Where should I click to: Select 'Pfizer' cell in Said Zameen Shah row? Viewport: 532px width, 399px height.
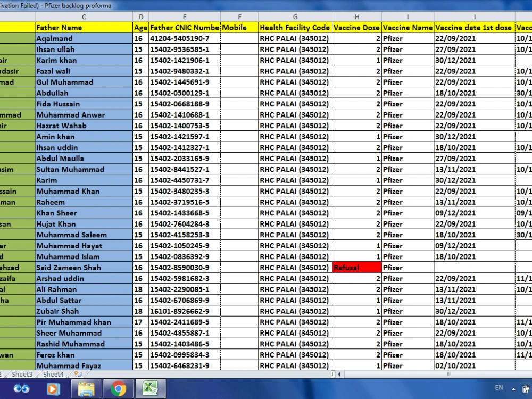pos(408,268)
